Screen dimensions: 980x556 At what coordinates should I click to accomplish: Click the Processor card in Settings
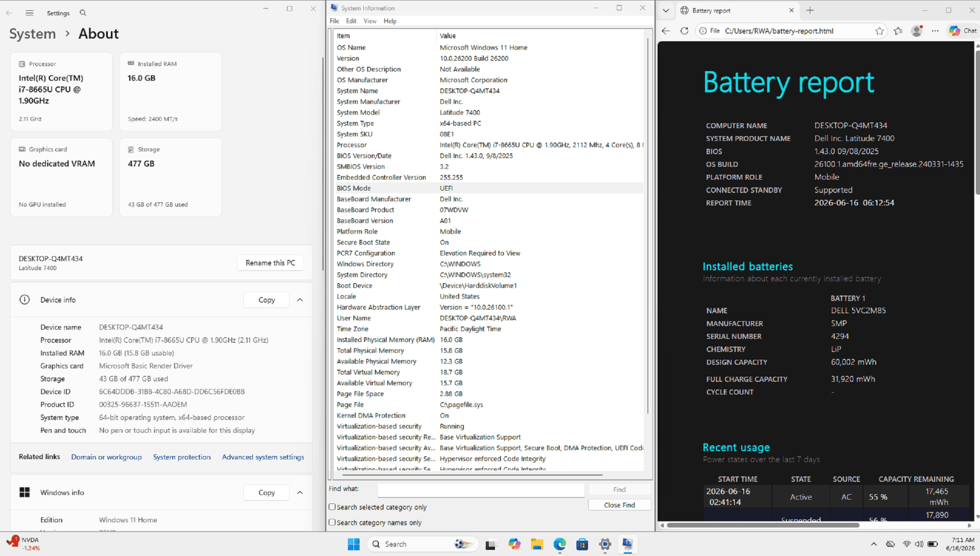(61, 91)
